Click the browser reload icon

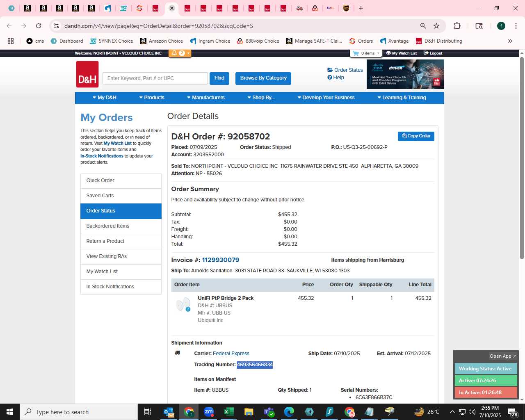39,26
